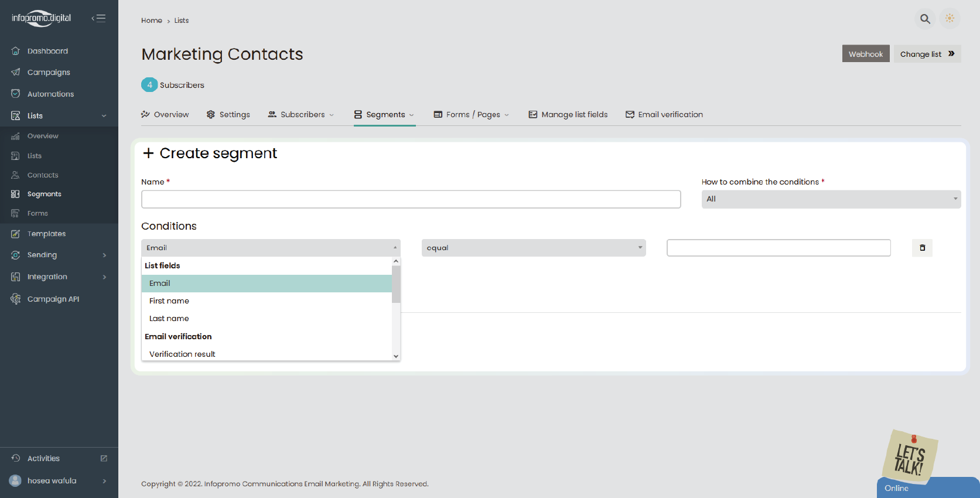
Task: Open the Segments tab
Action: [384, 114]
